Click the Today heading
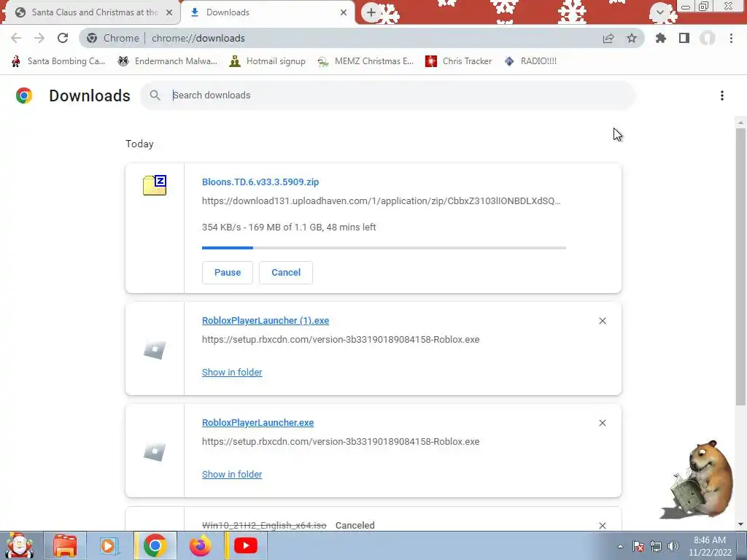The width and height of the screenshot is (747, 560). (139, 144)
